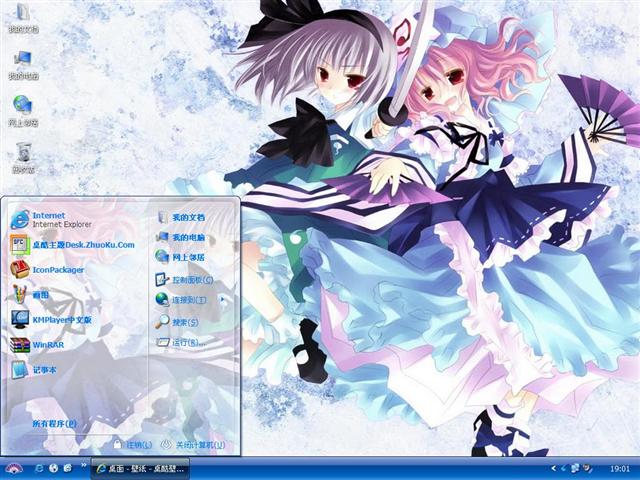Click the rightmost system tray icon
This screenshot has height=480, width=640.
click(588, 468)
